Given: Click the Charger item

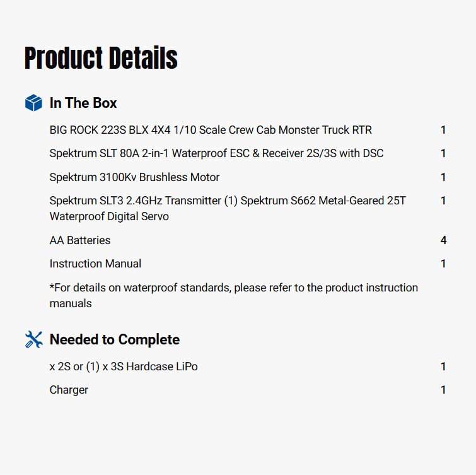Looking at the screenshot, I should point(69,390).
